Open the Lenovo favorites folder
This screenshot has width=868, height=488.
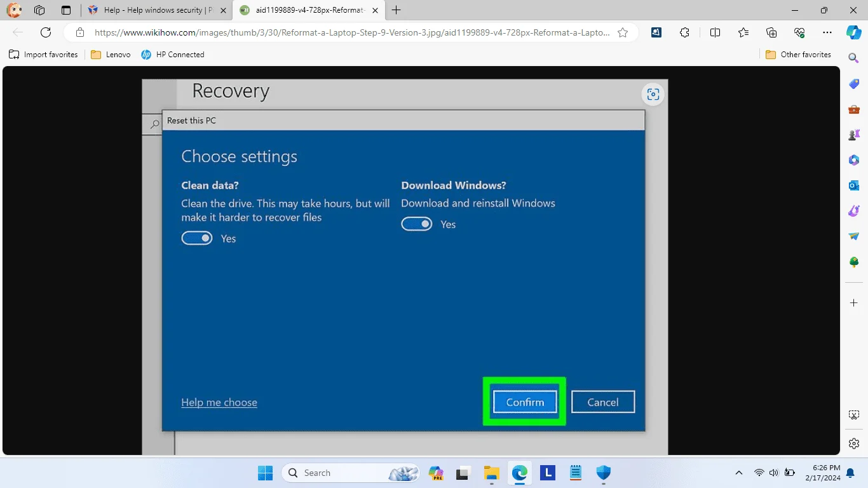pos(111,55)
